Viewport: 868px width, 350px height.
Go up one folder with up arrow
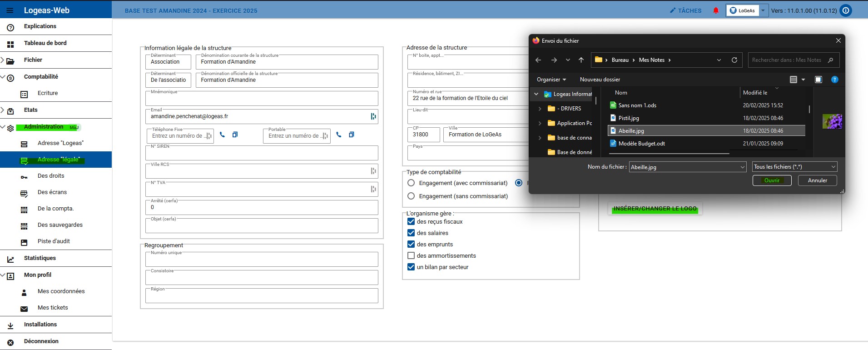[581, 60]
